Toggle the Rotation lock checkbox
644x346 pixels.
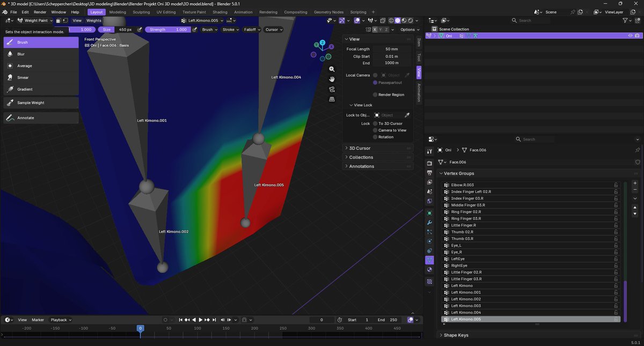375,137
